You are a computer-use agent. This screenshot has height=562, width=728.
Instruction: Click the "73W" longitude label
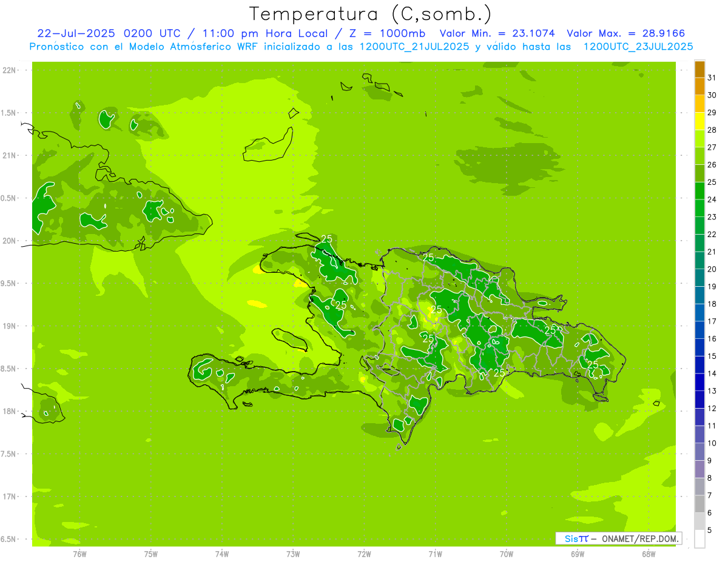293,554
